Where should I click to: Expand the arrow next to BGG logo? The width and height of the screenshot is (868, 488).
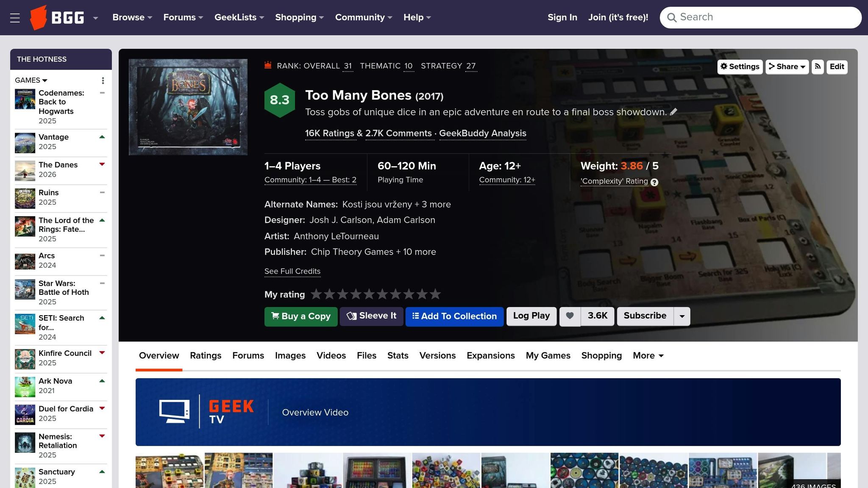point(95,18)
